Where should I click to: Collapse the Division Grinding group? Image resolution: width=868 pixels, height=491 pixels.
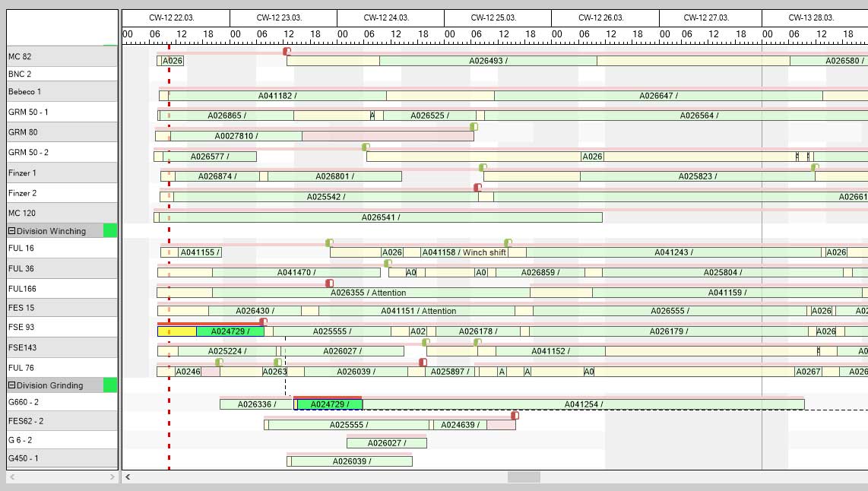(x=12, y=385)
